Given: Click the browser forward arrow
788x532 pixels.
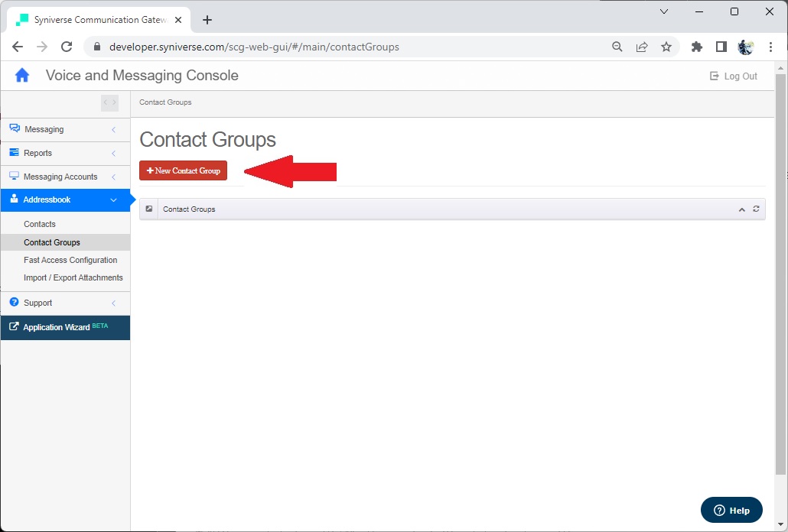Looking at the screenshot, I should pos(42,47).
